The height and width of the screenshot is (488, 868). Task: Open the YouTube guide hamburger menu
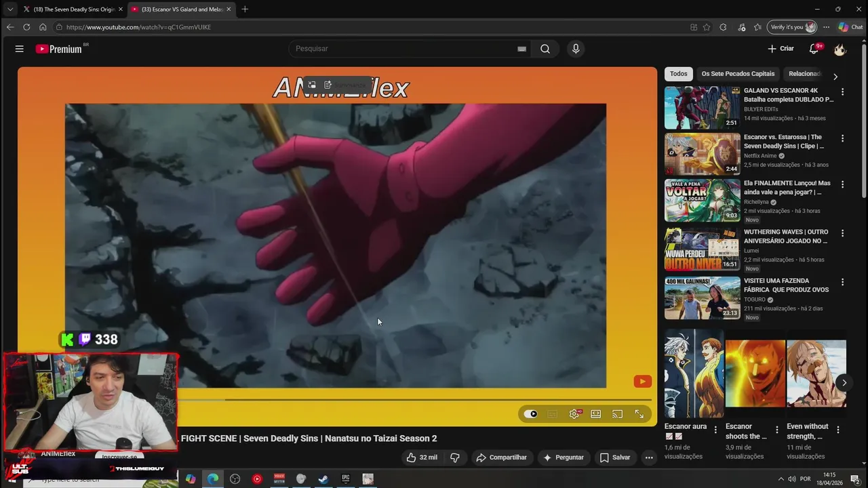coord(19,49)
